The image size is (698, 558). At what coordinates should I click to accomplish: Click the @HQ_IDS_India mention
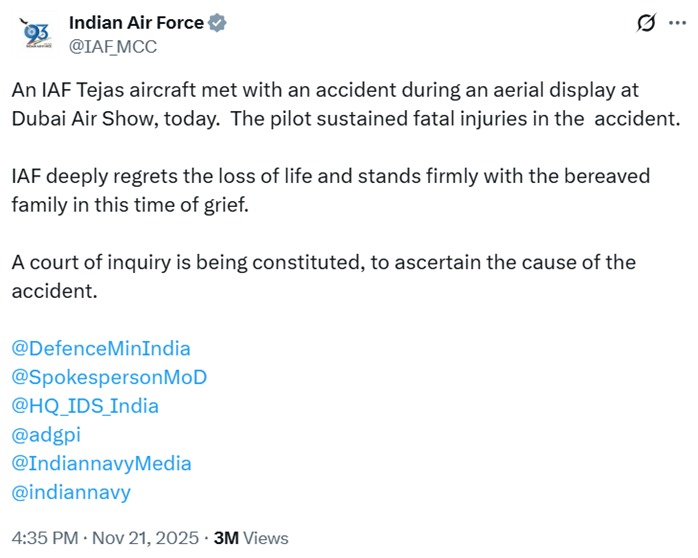(x=85, y=406)
